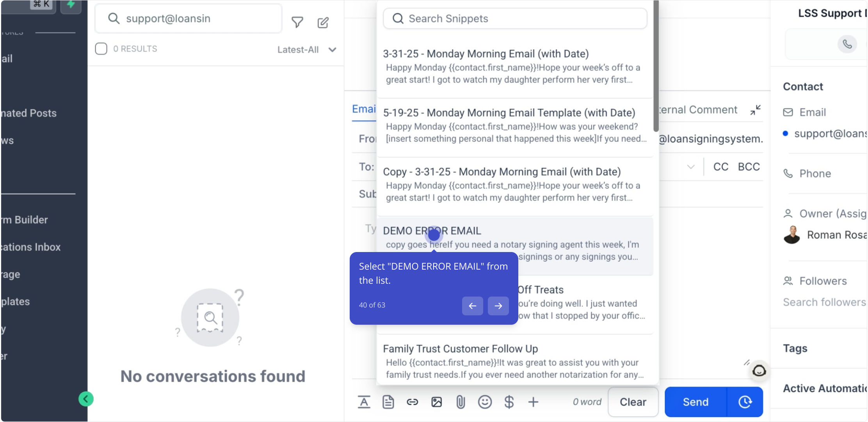The height and width of the screenshot is (422, 868).
Task: Attach a file with the paperclip icon
Action: coord(461,402)
